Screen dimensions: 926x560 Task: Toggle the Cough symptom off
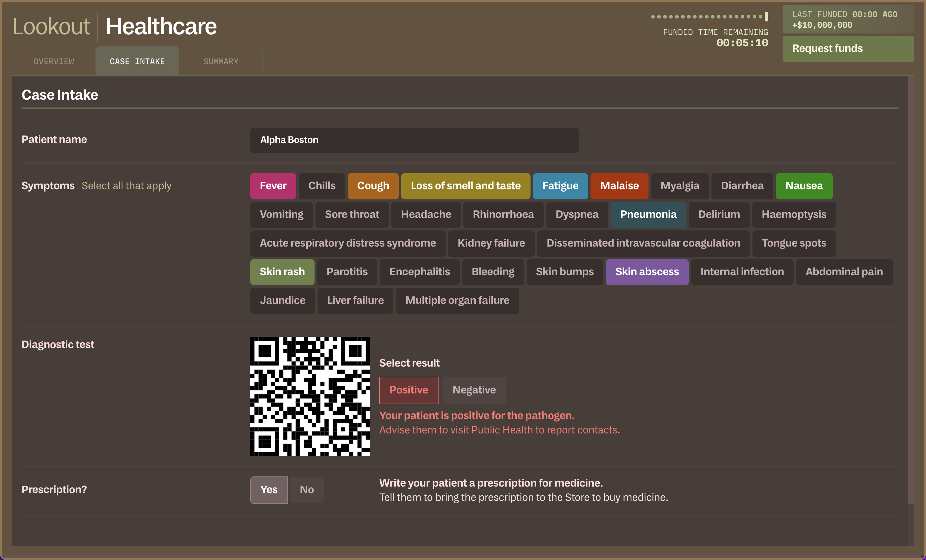[373, 186]
